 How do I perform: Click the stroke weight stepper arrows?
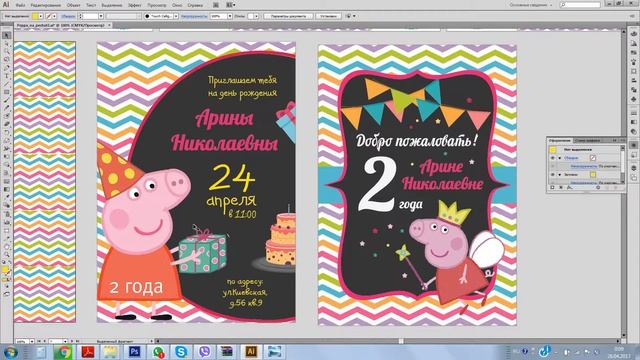point(80,16)
